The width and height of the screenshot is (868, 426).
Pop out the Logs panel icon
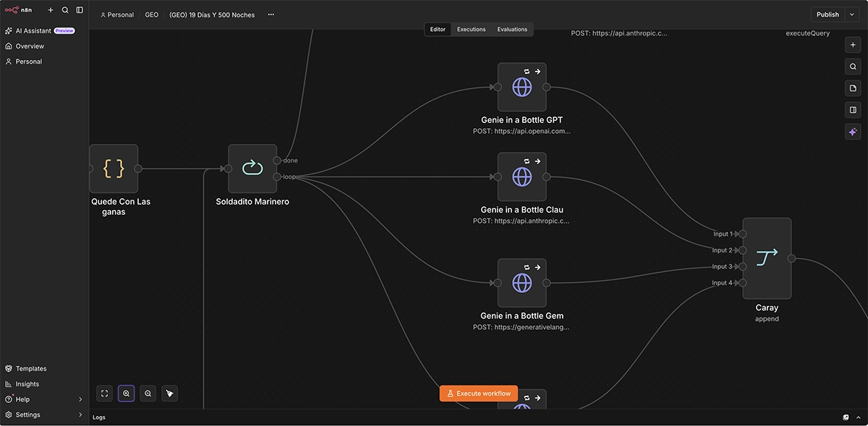point(846,417)
